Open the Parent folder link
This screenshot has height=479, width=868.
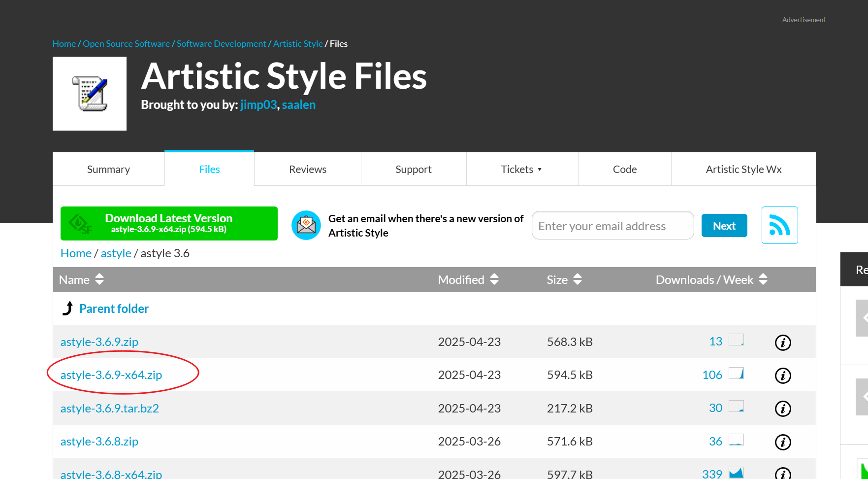coord(114,308)
